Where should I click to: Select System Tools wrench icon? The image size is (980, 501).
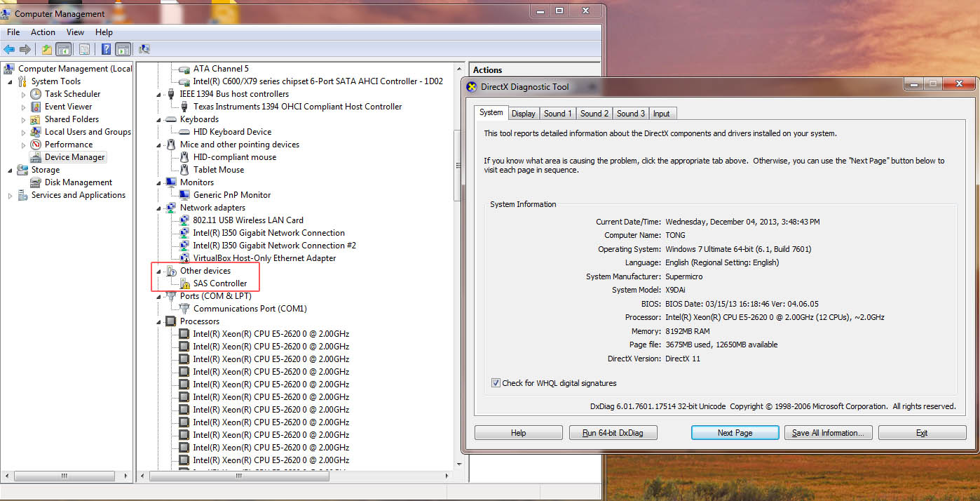click(x=22, y=81)
